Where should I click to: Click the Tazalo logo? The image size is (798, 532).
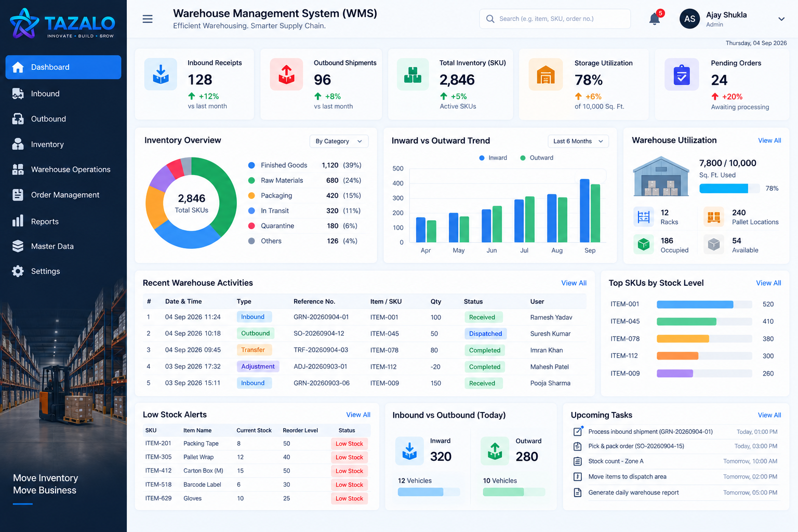point(63,23)
